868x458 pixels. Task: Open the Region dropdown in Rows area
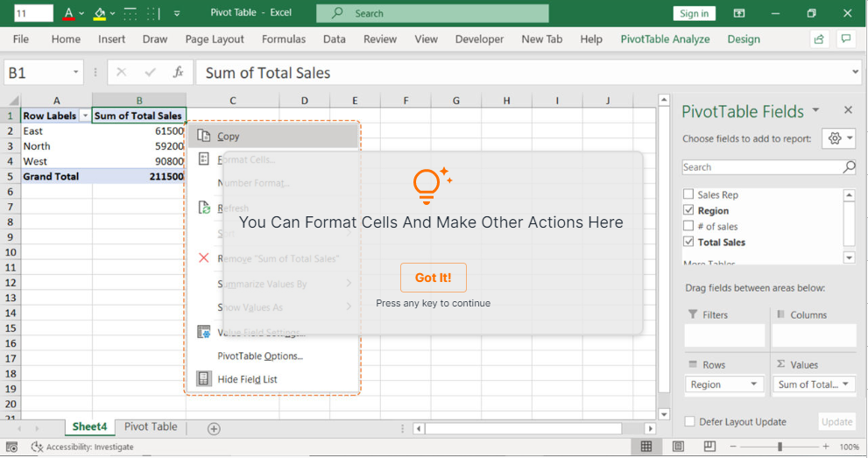point(754,384)
